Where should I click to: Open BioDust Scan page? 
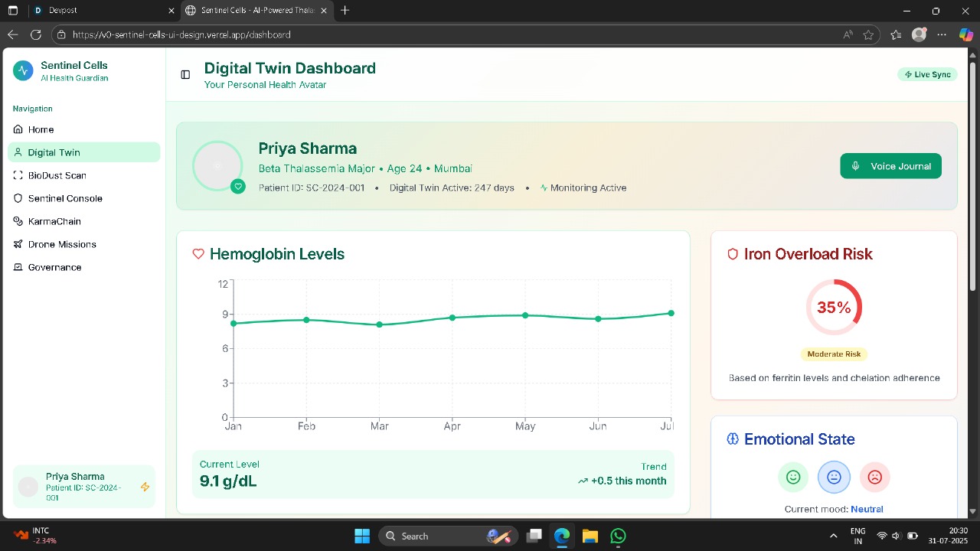[x=84, y=175]
